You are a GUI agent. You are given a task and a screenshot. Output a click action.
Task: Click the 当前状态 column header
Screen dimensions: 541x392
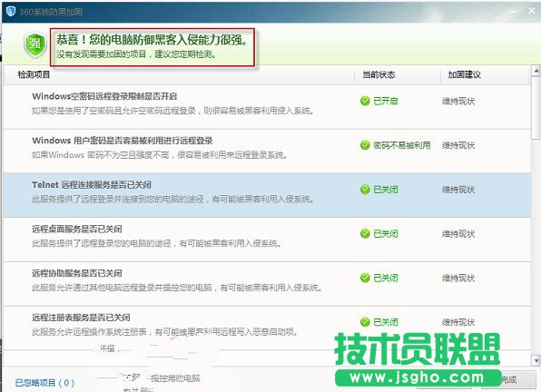[379, 74]
